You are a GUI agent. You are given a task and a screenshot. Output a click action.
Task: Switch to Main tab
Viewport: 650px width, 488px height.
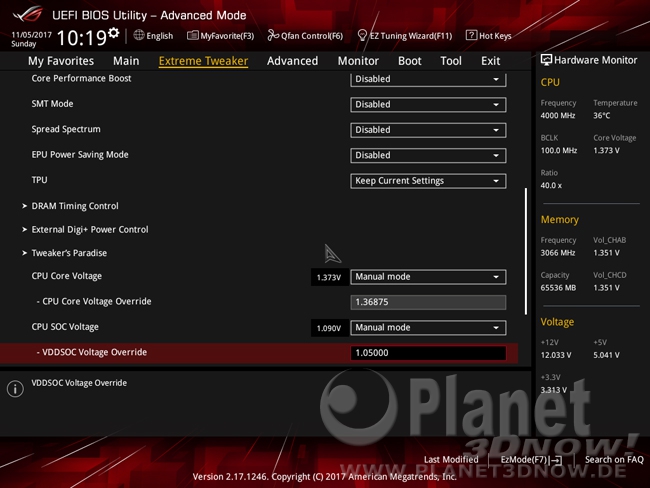(x=126, y=61)
